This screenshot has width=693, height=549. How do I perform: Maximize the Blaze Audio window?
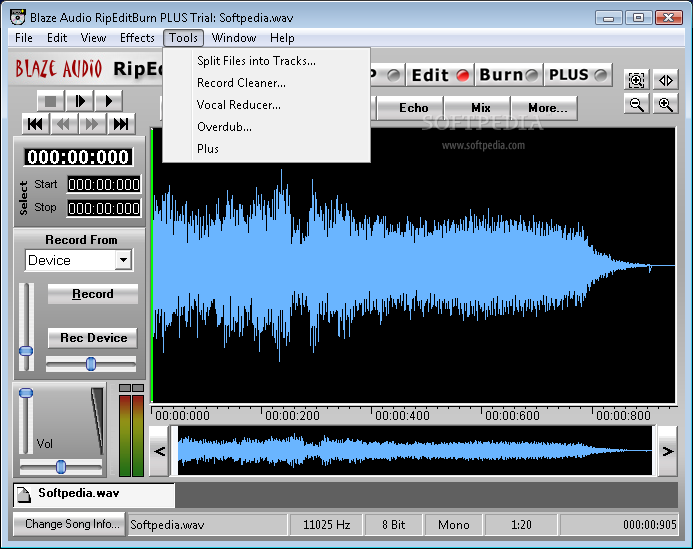(x=638, y=18)
